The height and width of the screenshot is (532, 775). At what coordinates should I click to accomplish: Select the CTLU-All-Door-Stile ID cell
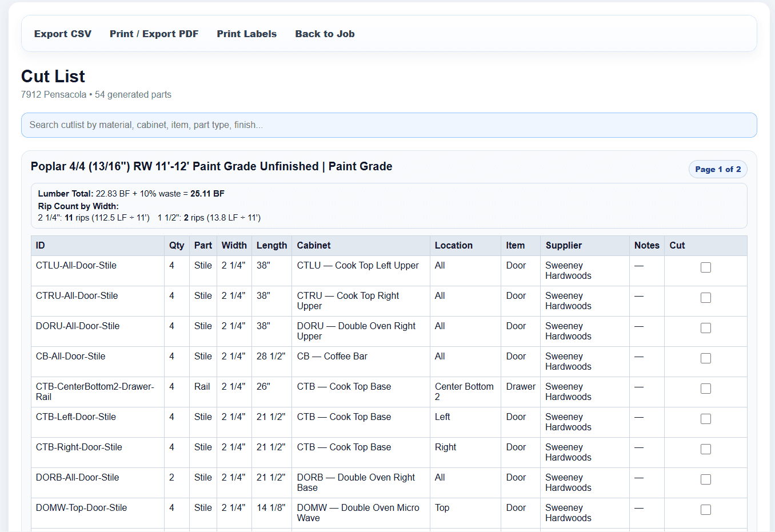(98, 271)
